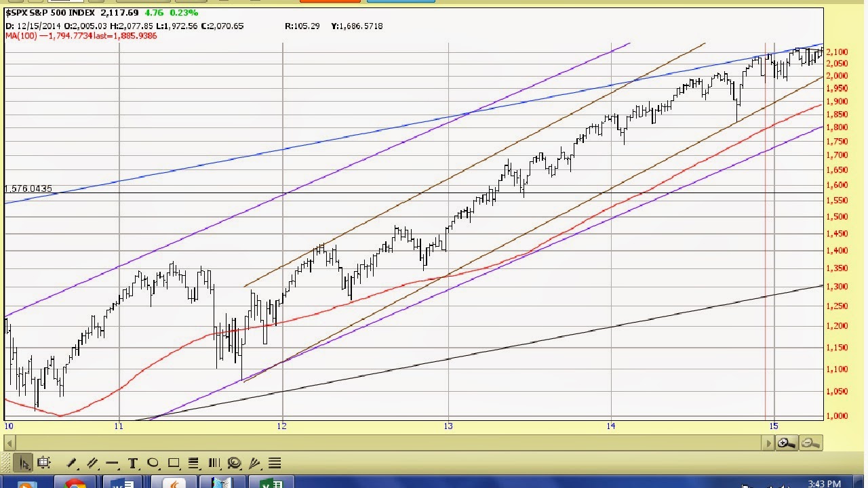Click the chart scrollbar left arrow
The width and height of the screenshot is (868, 488).
[x=8, y=443]
